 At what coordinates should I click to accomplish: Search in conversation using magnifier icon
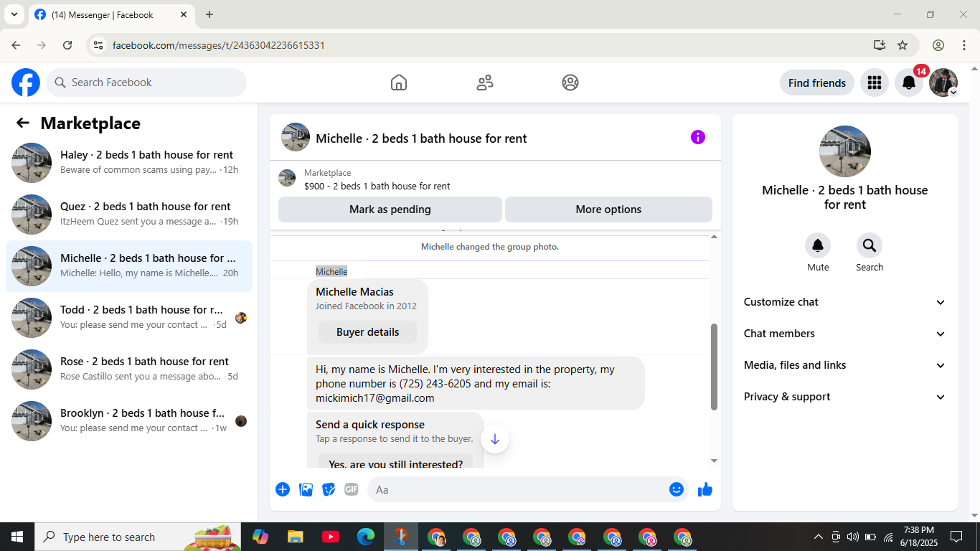coord(870,246)
